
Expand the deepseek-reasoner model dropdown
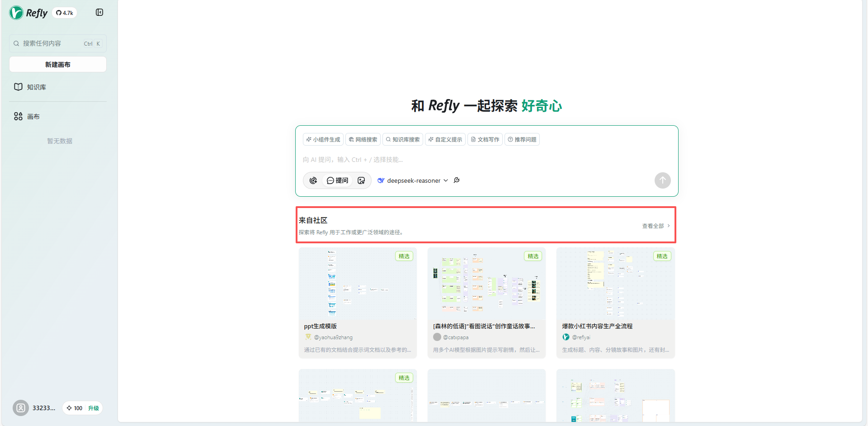pos(413,180)
